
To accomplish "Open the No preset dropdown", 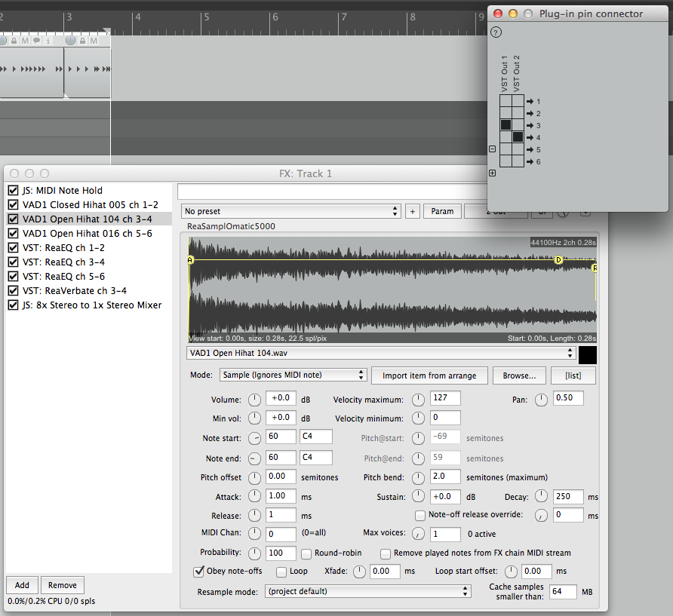I will click(x=290, y=211).
